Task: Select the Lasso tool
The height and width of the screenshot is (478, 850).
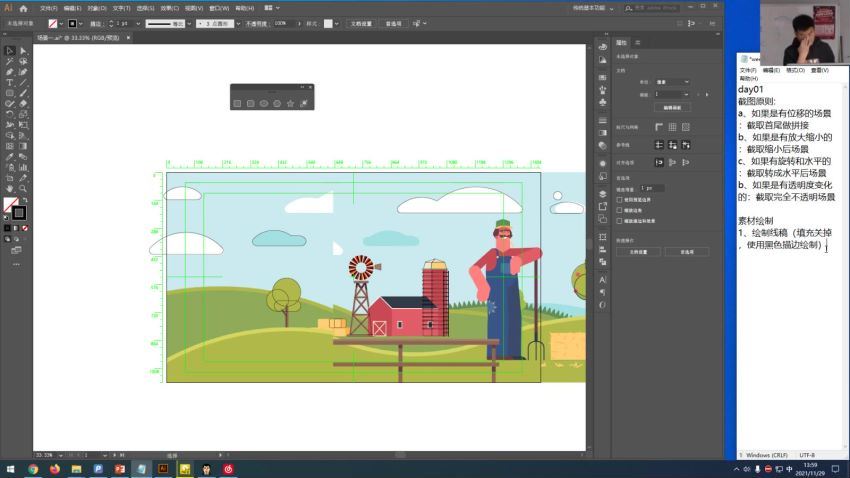Action: point(23,61)
